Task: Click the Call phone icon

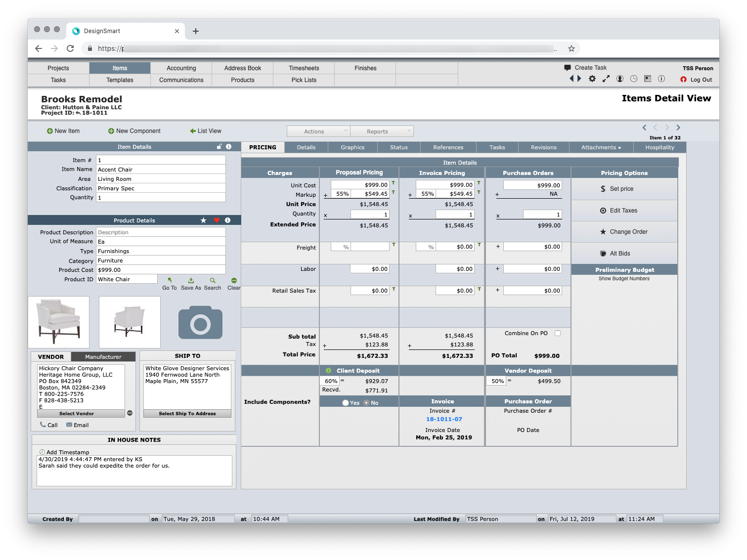Action: click(43, 425)
